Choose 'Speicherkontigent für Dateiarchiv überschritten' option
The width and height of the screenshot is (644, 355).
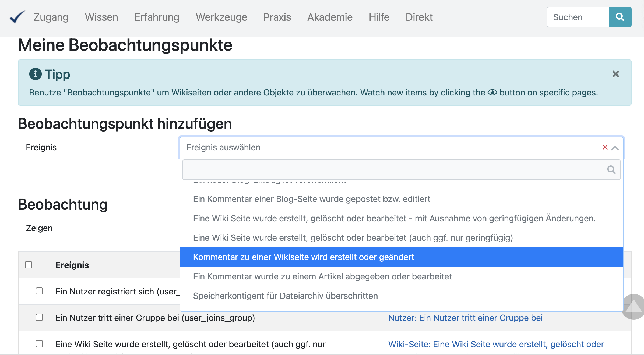(x=285, y=296)
